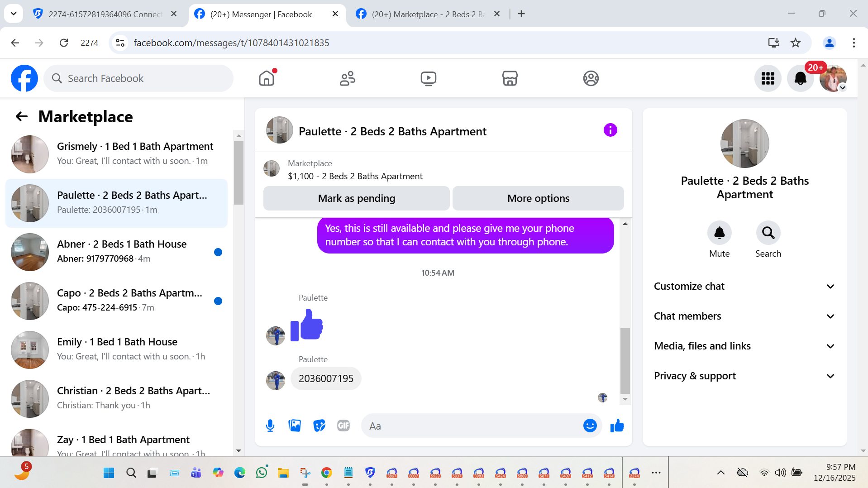Open account menu from profile picture

click(x=833, y=78)
